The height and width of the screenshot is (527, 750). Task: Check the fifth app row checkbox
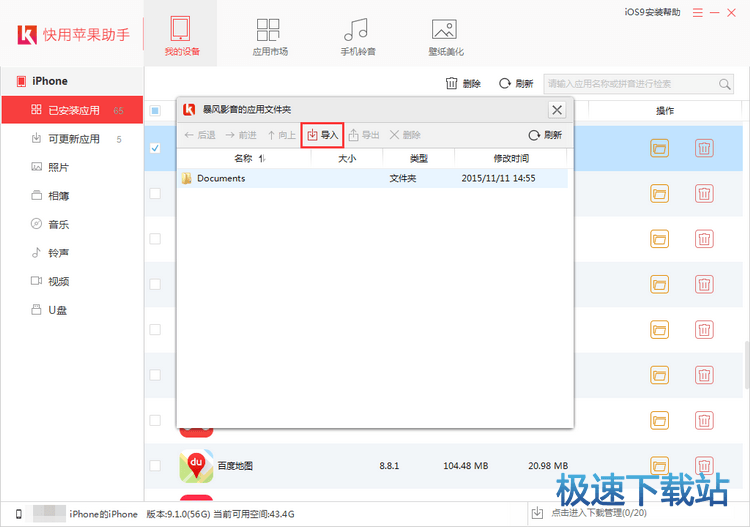pyautogui.click(x=155, y=329)
